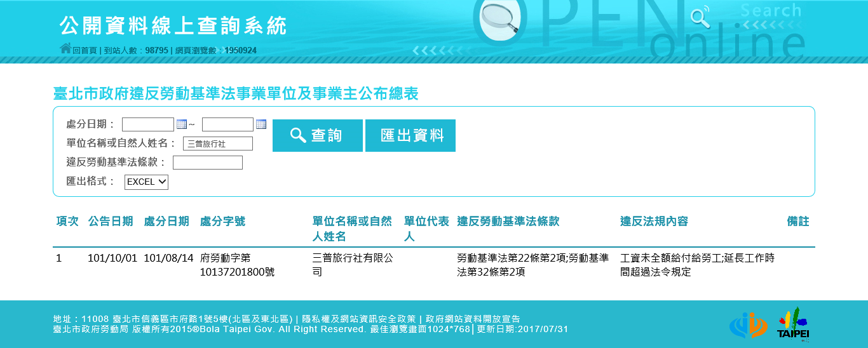Click the 匯出資料 export button
The width and height of the screenshot is (868, 348).
coord(410,135)
